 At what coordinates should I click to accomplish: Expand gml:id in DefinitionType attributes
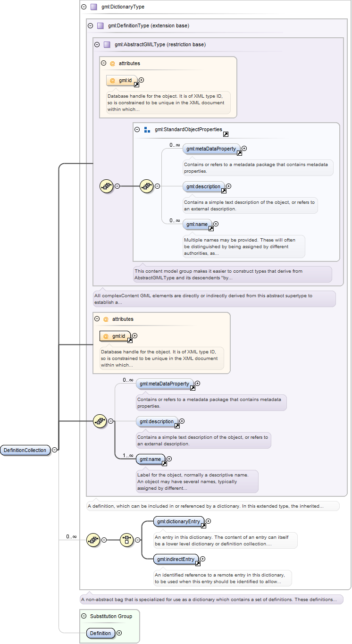point(134,336)
